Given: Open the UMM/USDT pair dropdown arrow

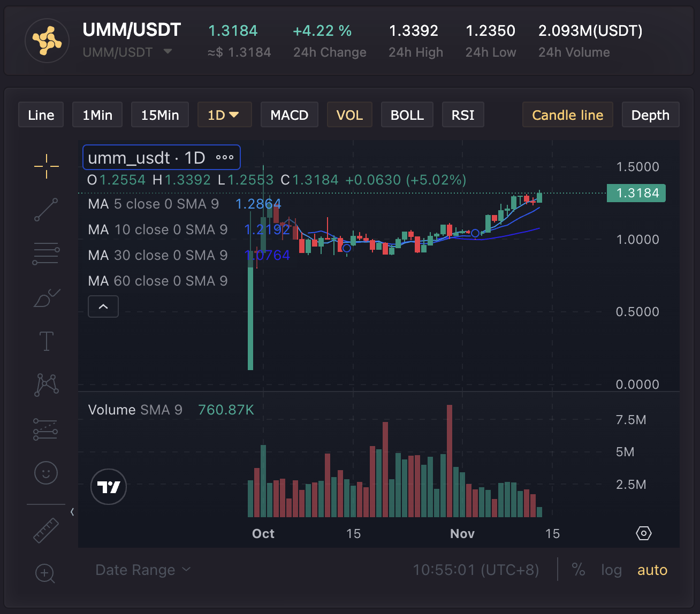Looking at the screenshot, I should pyautogui.click(x=168, y=52).
